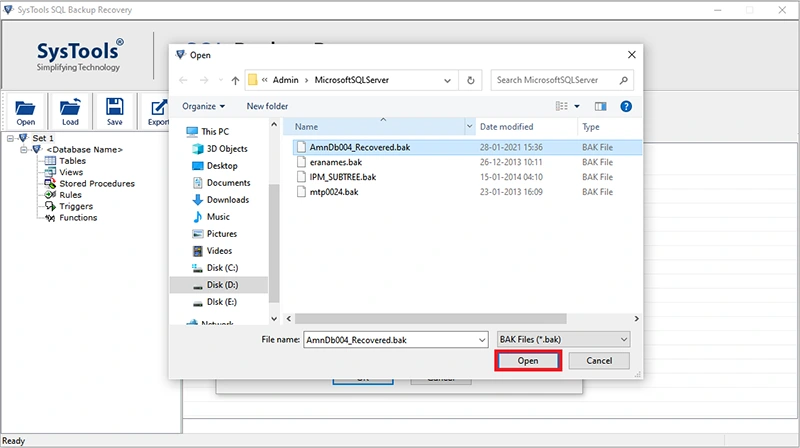Viewport: 800px width, 448px height.
Task: Select Disk (D:) in navigation pane
Action: pos(219,285)
